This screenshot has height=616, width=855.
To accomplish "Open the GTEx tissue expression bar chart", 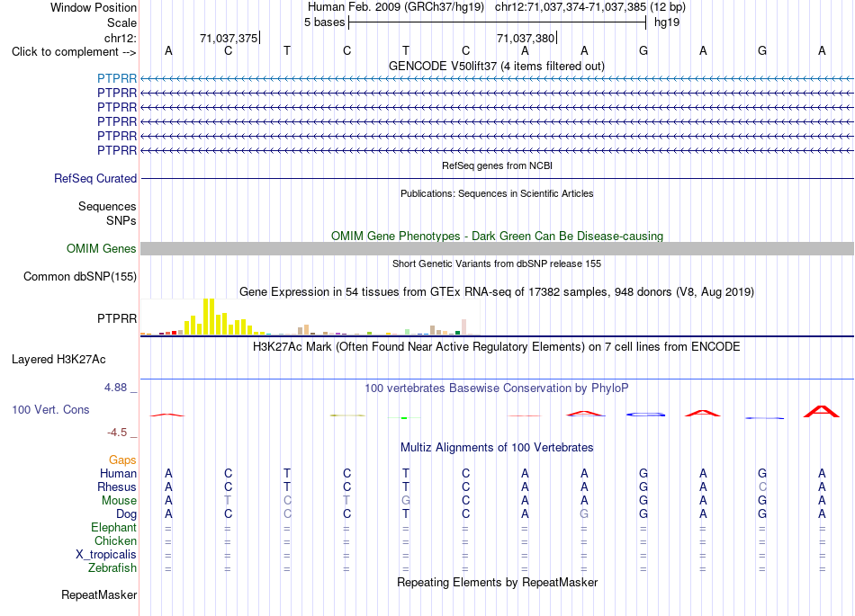I will click(x=310, y=317).
